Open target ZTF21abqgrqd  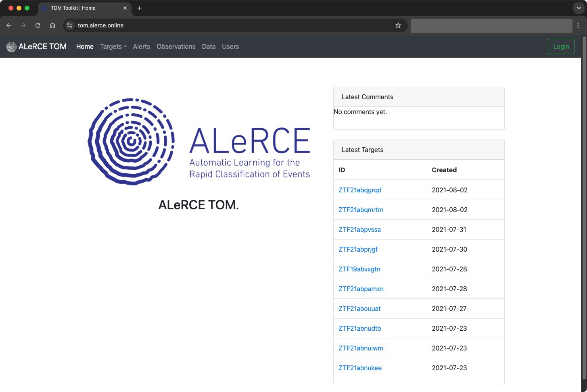pos(360,190)
